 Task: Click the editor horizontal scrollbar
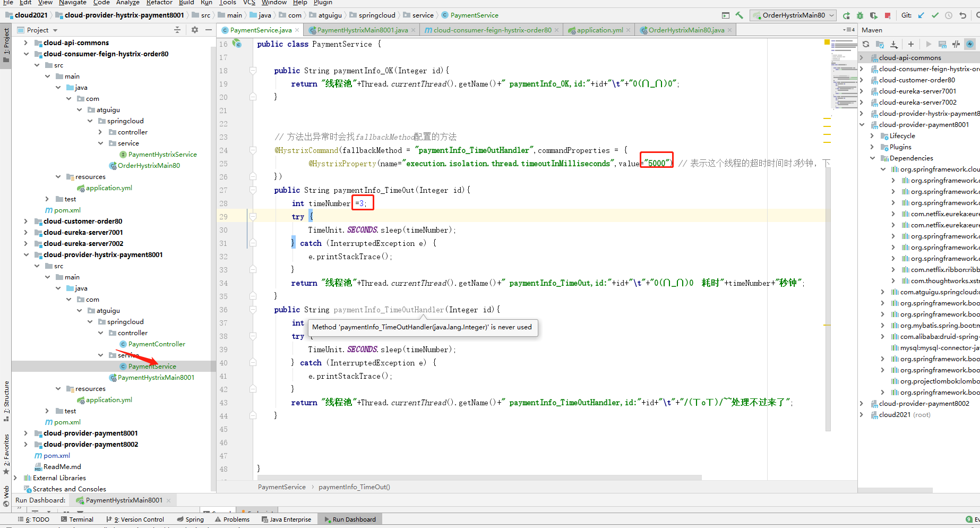(x=479, y=477)
